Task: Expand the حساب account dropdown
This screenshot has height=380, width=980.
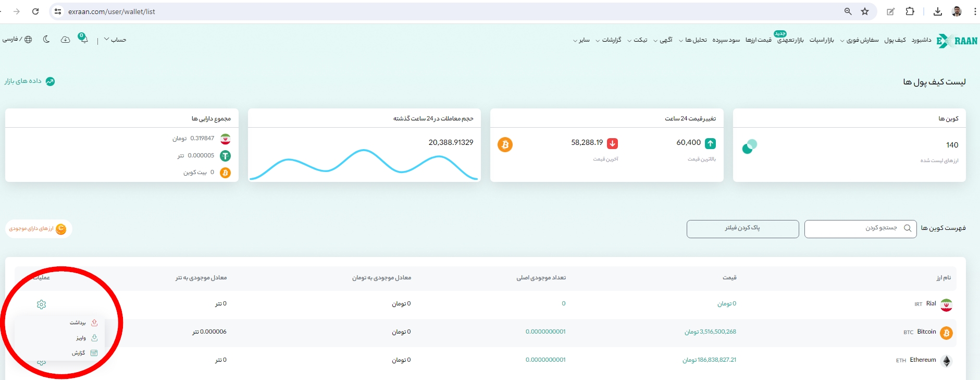Action: coord(115,40)
